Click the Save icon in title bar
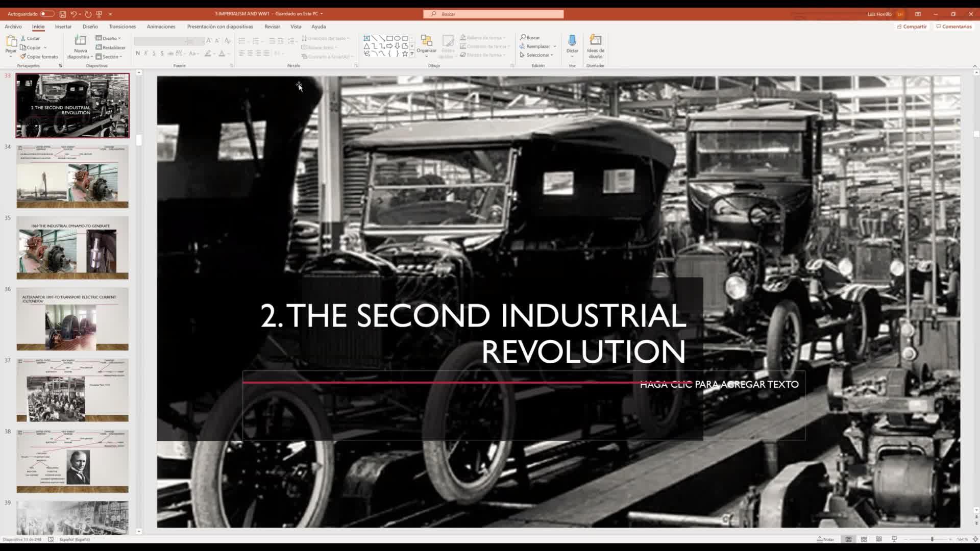 point(62,14)
